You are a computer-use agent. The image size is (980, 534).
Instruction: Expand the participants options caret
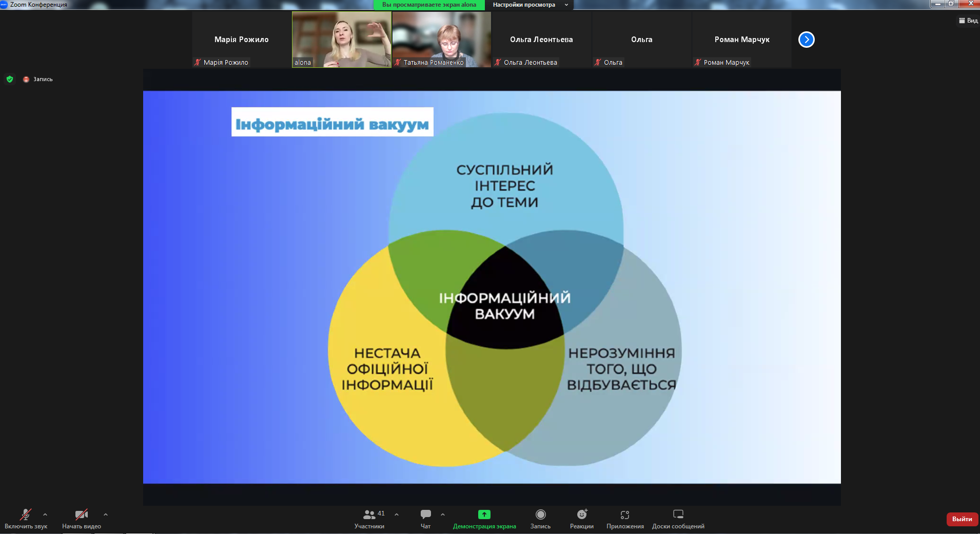pos(397,514)
